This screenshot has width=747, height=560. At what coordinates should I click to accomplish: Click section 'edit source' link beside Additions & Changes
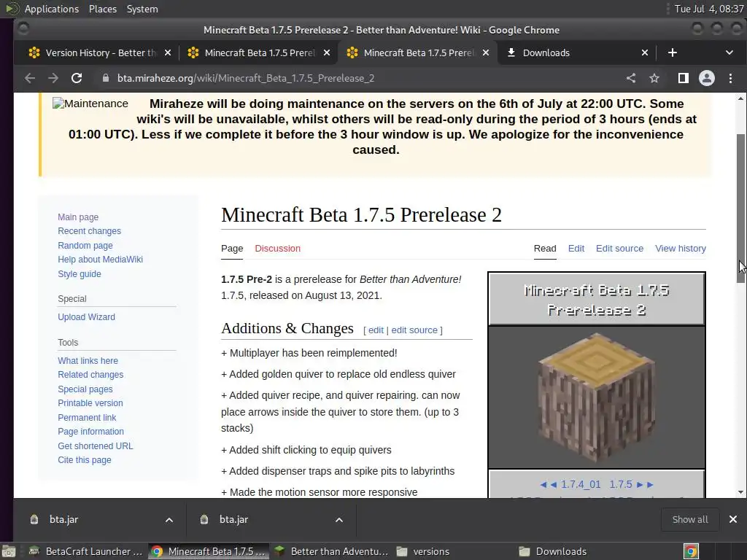[x=414, y=330]
